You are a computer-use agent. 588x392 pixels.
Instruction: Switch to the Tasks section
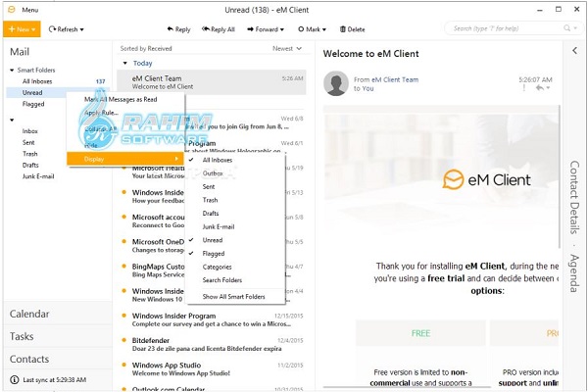pos(58,336)
